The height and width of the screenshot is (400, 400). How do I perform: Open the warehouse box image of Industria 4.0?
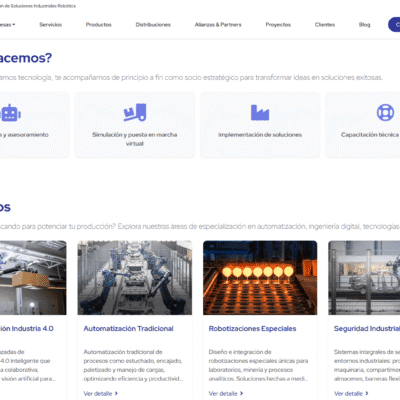pyautogui.click(x=33, y=278)
